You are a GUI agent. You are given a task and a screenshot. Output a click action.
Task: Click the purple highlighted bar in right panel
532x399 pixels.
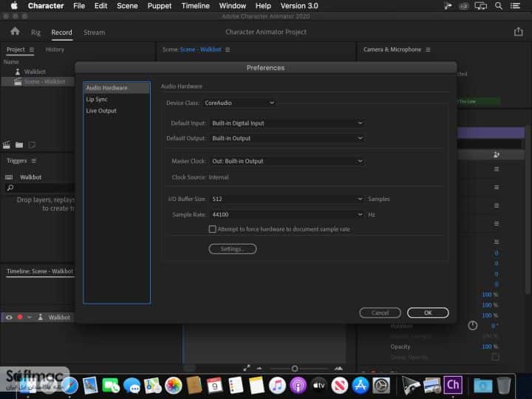tap(491, 133)
